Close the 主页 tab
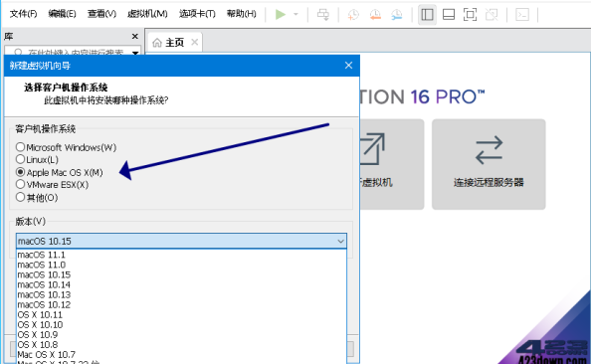Viewport: 591px width, 364px height. pos(194,42)
